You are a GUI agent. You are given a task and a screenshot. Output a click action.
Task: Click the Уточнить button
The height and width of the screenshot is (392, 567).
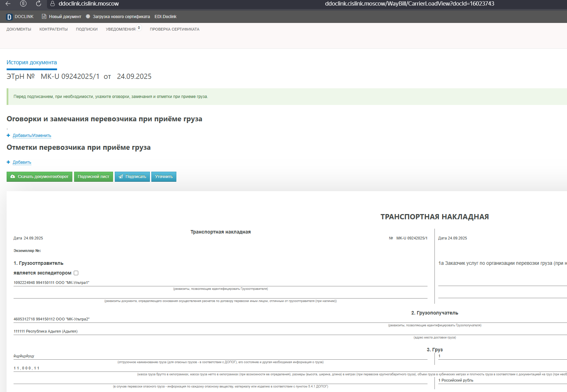point(164,177)
